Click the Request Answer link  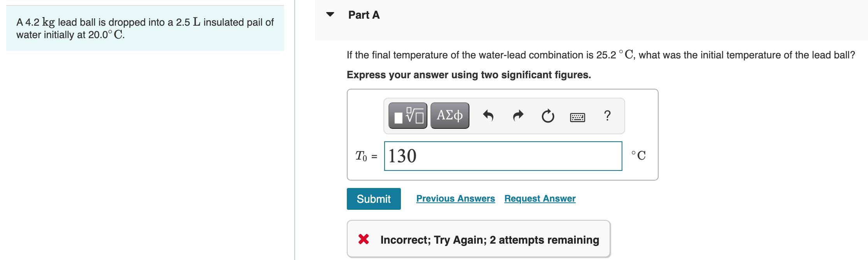point(539,199)
